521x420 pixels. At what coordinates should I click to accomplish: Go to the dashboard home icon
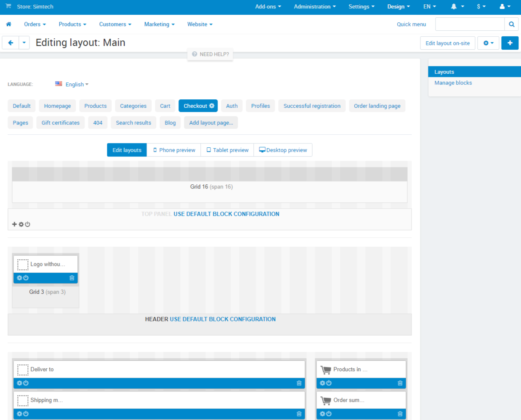tap(8, 24)
